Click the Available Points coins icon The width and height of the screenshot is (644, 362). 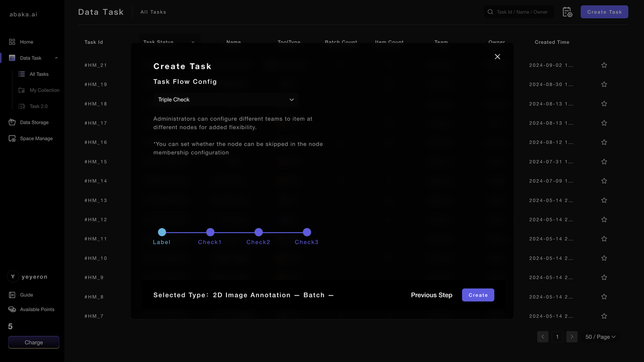[12, 309]
